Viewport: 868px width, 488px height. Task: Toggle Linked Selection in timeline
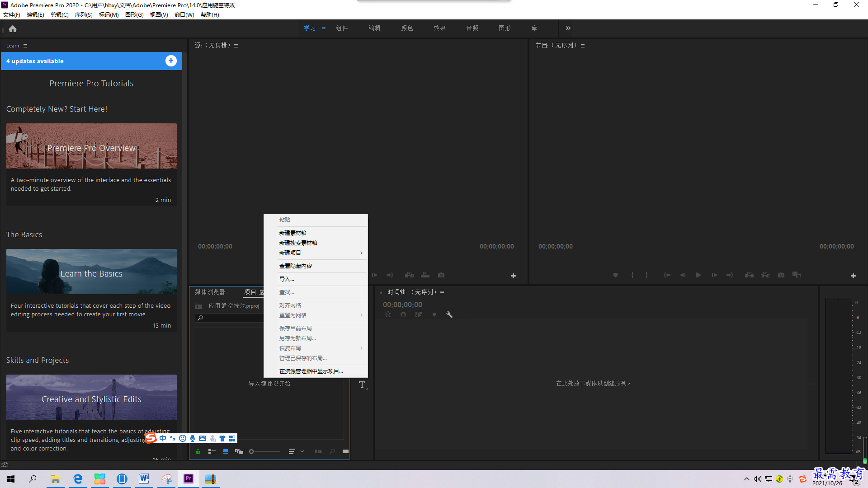(419, 314)
